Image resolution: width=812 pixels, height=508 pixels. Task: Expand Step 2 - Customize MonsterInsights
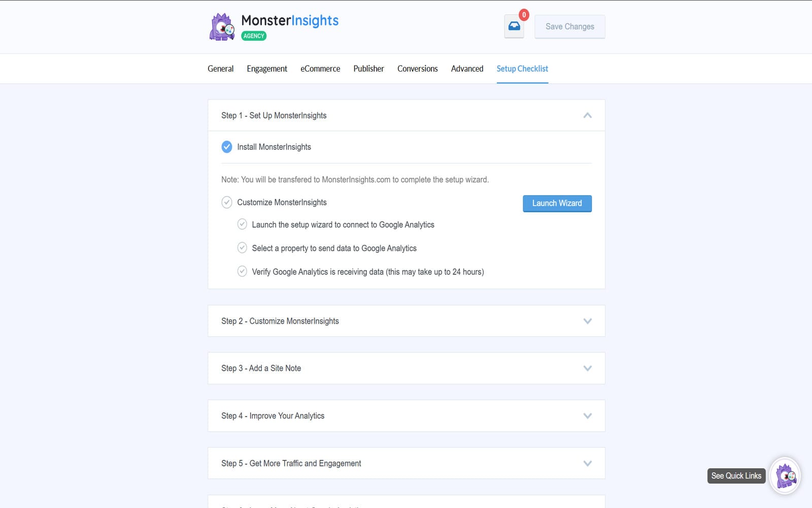tap(406, 321)
